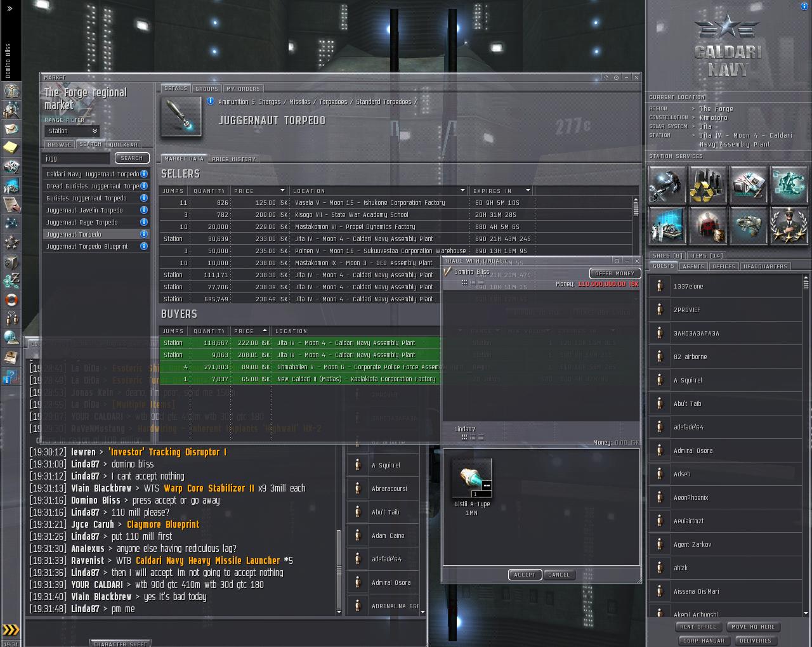Open the Browse tab in market
This screenshot has width=812, height=647.
coord(60,145)
